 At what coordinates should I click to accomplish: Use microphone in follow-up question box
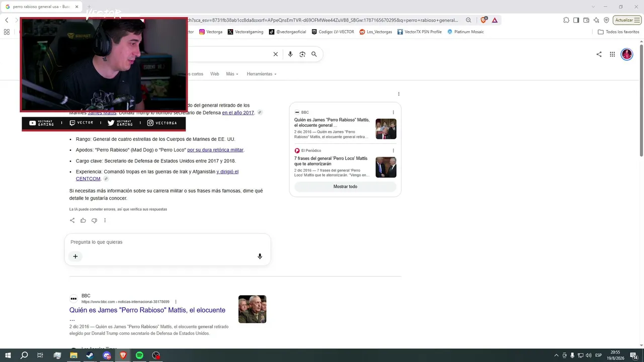click(260, 256)
